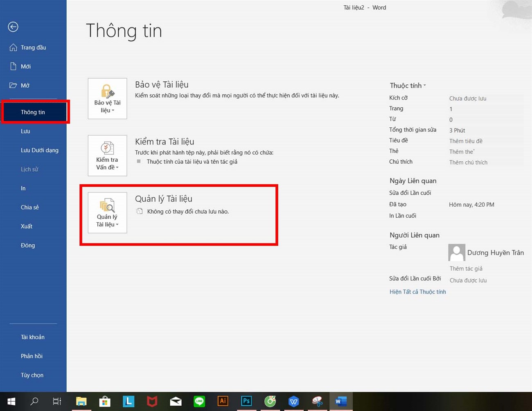
Task: Click Thêm tác giả to add author
Action: pyautogui.click(x=466, y=269)
